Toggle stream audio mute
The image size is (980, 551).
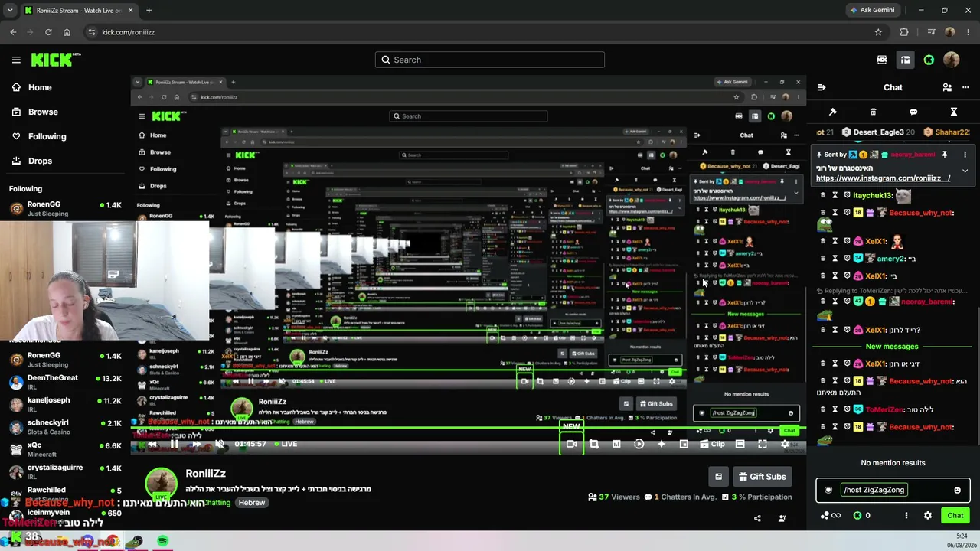(x=220, y=444)
